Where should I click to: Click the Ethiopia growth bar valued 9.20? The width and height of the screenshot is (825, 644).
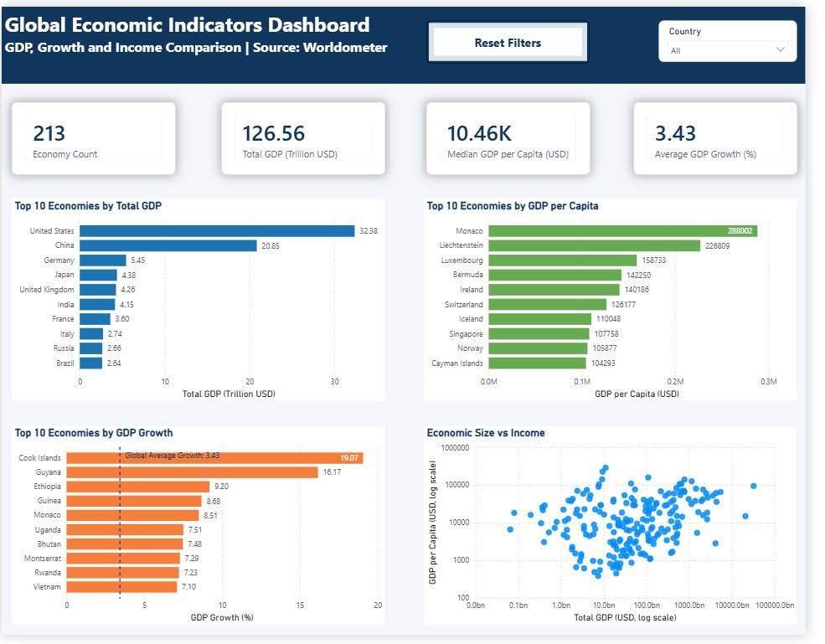point(138,487)
